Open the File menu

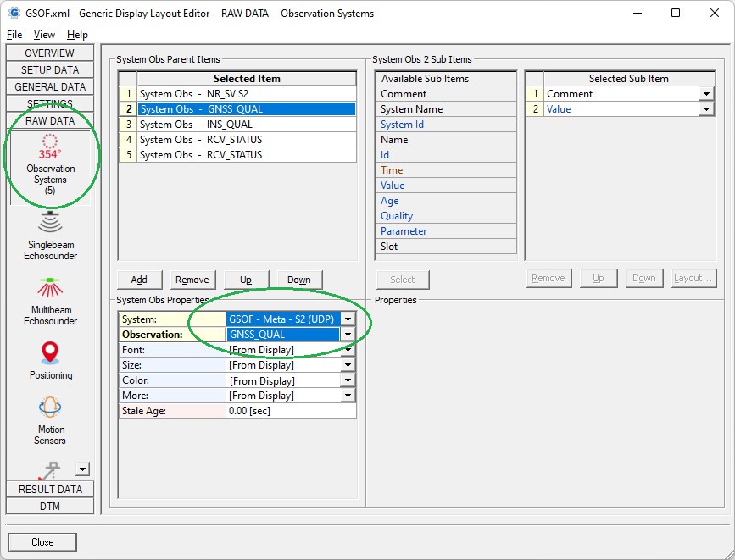(14, 35)
